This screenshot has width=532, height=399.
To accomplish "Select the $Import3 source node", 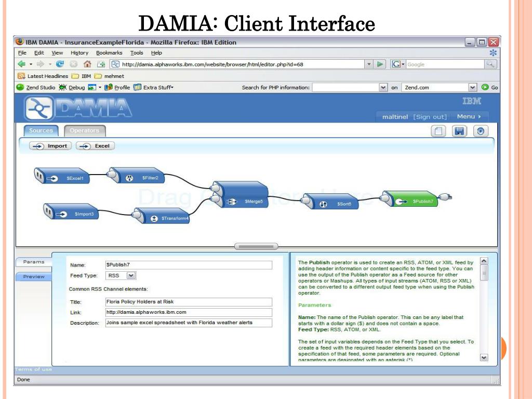I will [71, 211].
